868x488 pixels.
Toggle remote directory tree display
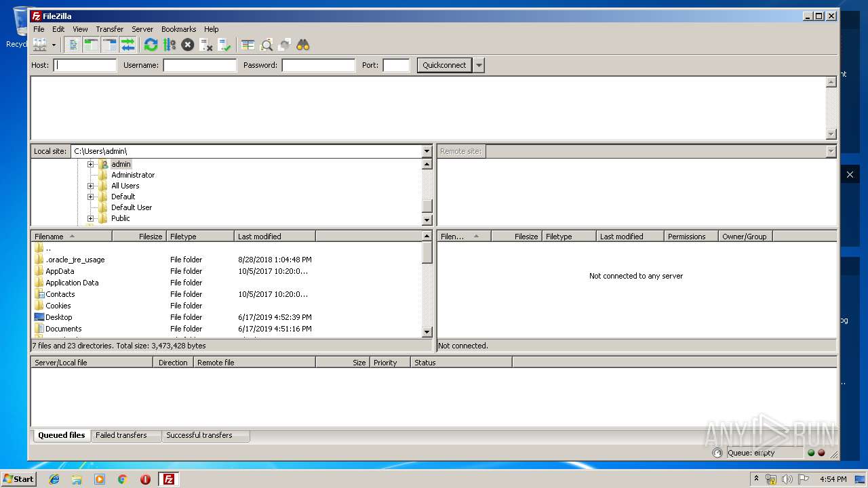click(x=109, y=45)
